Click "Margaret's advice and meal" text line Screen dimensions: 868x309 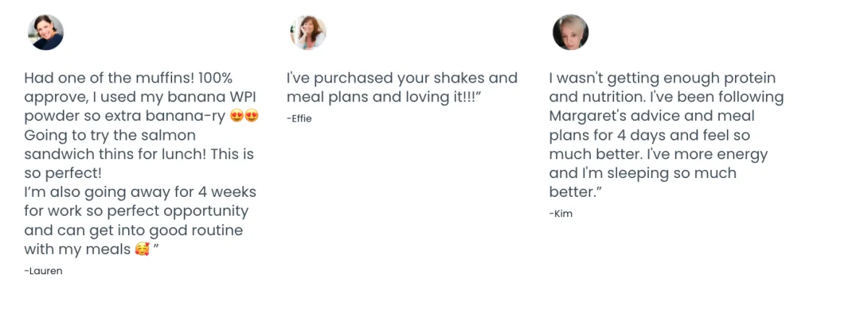652,116
